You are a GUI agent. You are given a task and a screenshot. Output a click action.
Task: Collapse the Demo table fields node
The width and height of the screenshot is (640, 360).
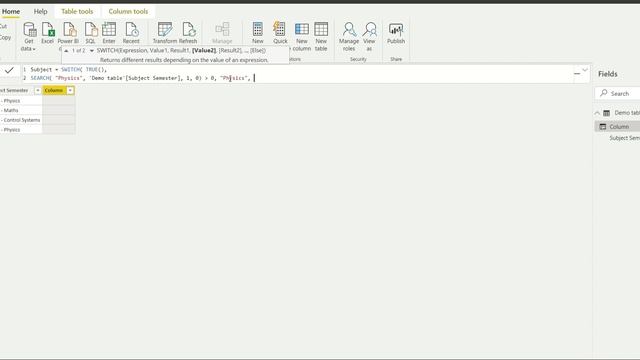click(597, 113)
